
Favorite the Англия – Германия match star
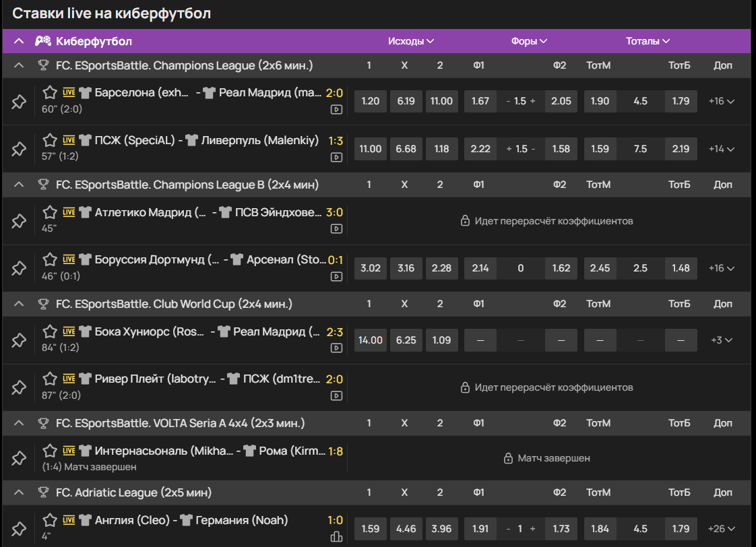pos(50,520)
